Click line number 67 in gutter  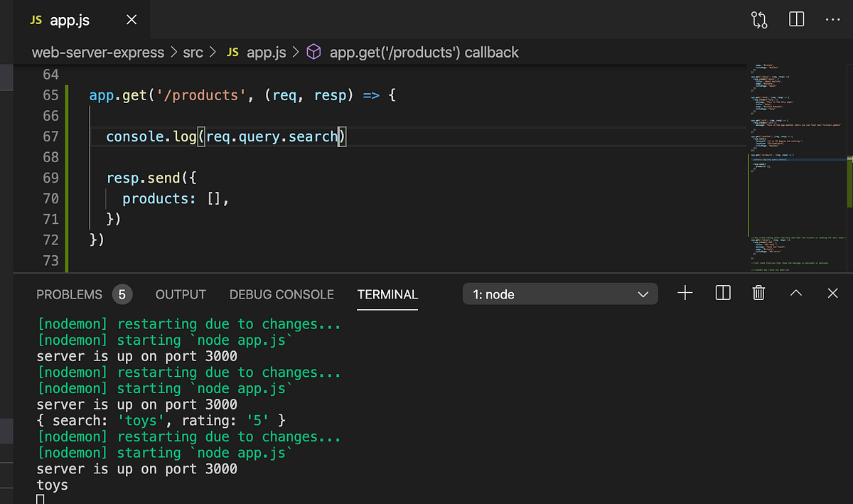tap(50, 136)
